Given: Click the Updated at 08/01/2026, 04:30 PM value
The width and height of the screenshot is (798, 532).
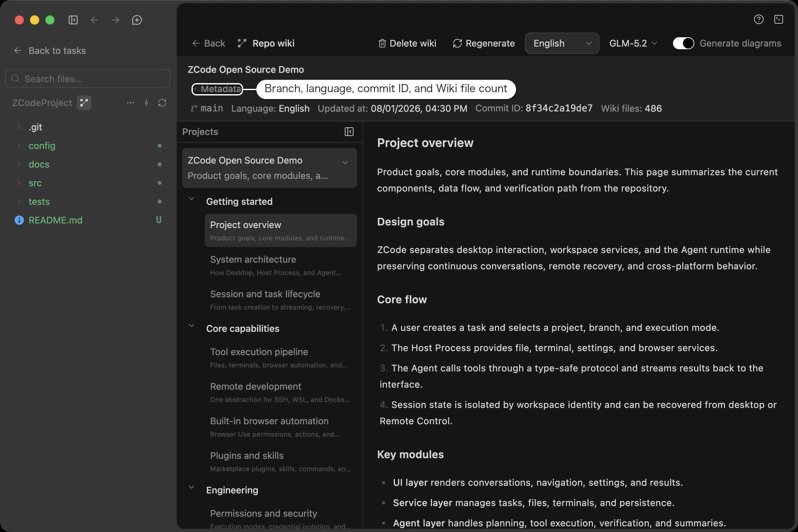Looking at the screenshot, I should click(419, 109).
